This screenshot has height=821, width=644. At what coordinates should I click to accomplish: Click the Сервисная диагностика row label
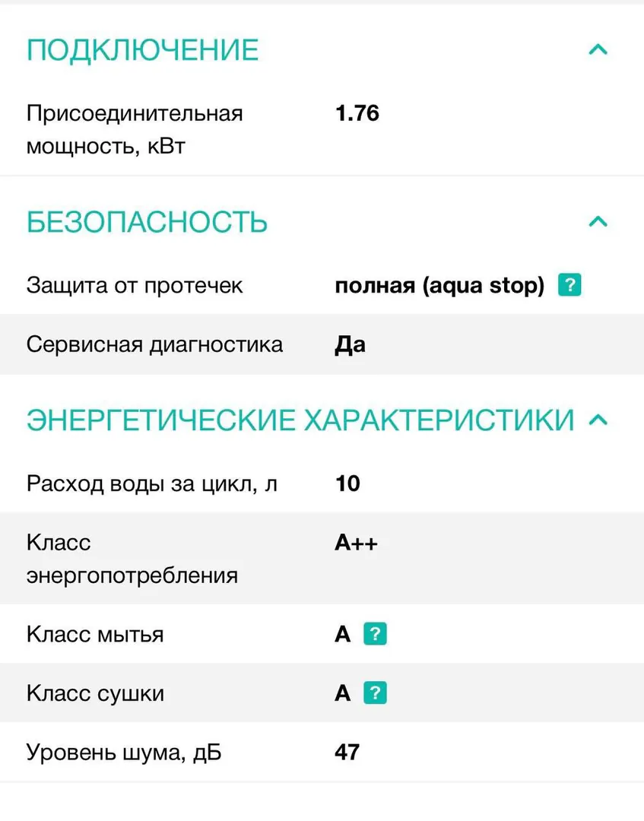(x=154, y=344)
